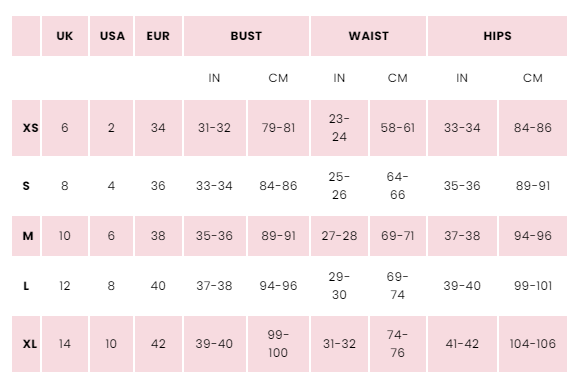
Task: Select the S waist cm cell 64-66
Action: [x=398, y=186]
